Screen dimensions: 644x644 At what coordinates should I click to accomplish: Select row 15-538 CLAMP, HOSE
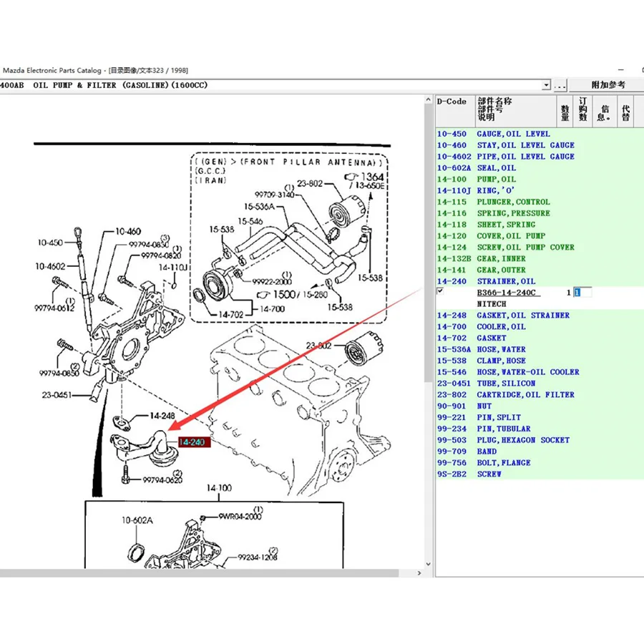[540, 361]
